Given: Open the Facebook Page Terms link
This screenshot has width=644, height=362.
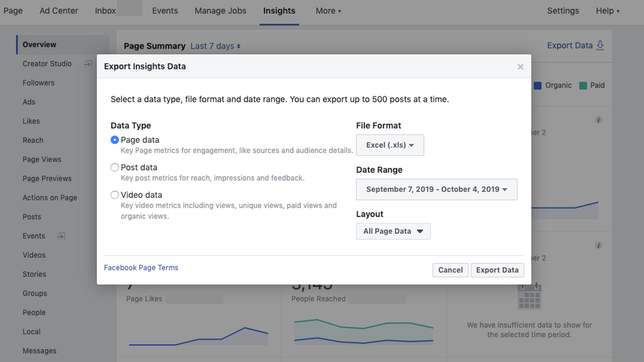Looking at the screenshot, I should [x=141, y=267].
